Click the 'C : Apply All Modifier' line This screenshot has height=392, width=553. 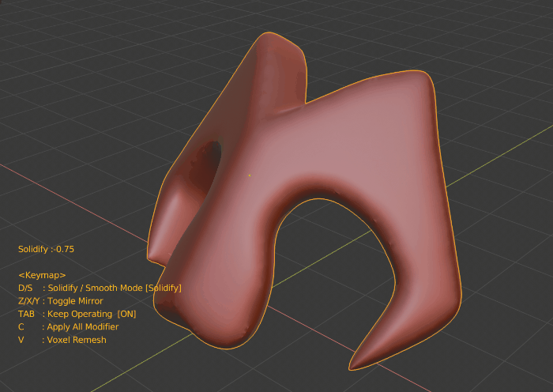click(69, 326)
